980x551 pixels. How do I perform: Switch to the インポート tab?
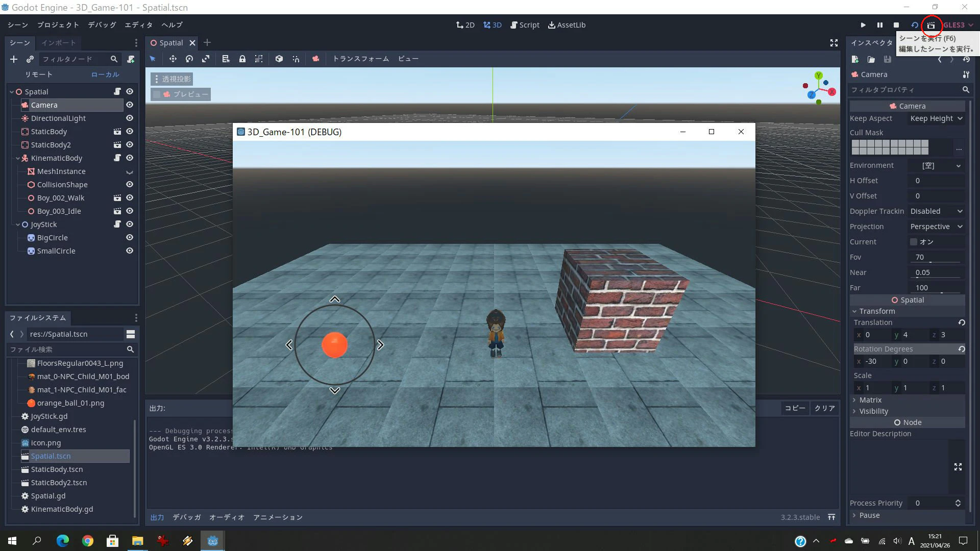[59, 43]
